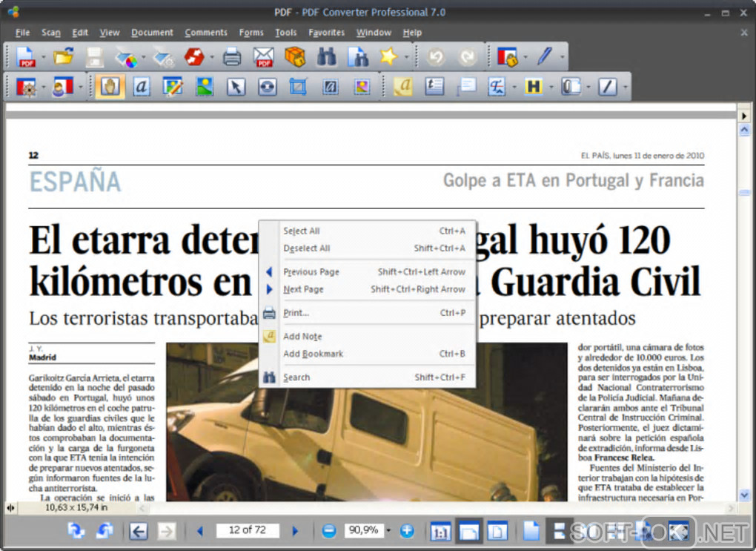
Task: Click the yellow H highlight tool
Action: click(534, 87)
